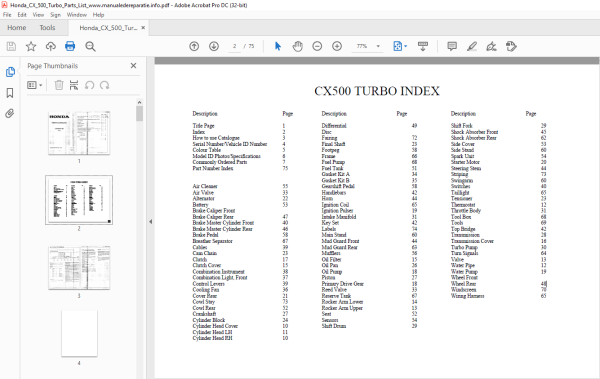Toggle the Bookmarks side panel

click(x=10, y=93)
